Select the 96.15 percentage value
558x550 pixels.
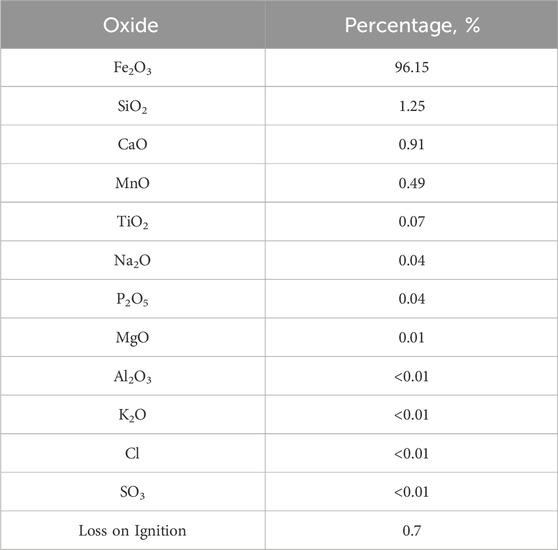tap(411, 67)
